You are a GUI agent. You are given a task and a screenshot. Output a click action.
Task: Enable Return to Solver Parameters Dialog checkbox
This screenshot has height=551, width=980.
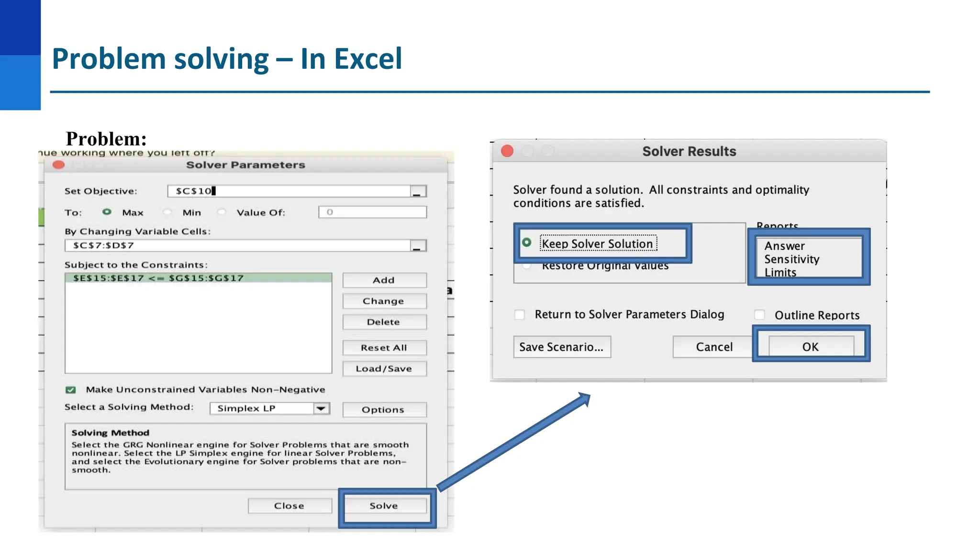click(x=519, y=315)
